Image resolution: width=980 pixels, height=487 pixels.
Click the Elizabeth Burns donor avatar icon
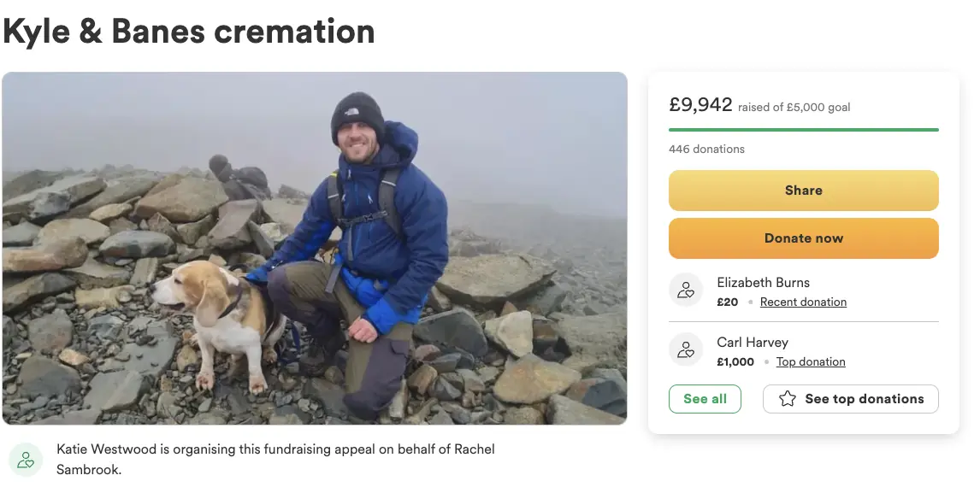686,290
